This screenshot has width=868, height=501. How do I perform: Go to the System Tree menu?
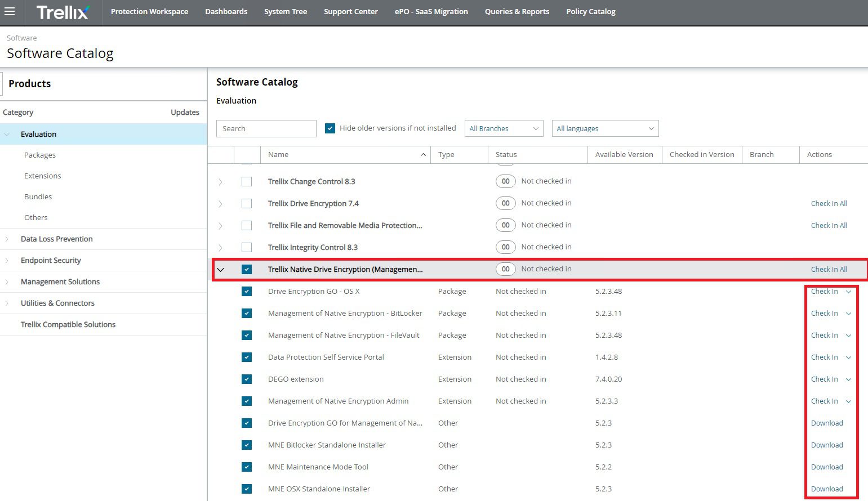[285, 12]
